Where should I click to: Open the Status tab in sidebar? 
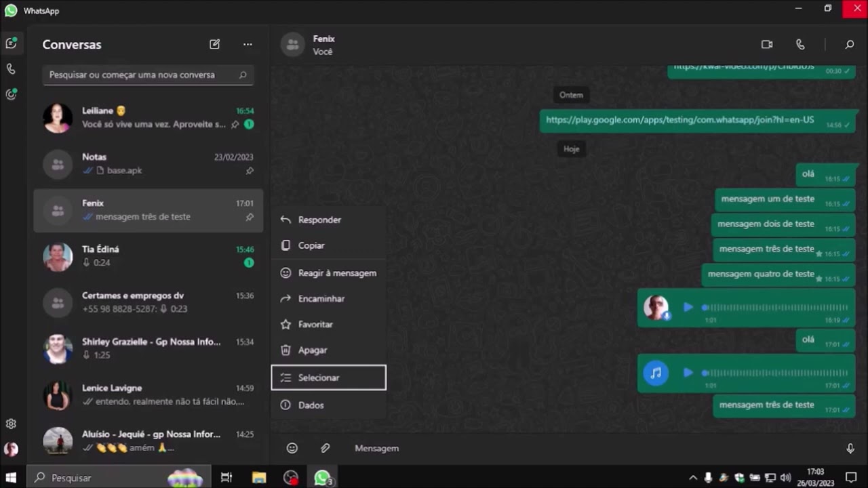click(x=11, y=94)
